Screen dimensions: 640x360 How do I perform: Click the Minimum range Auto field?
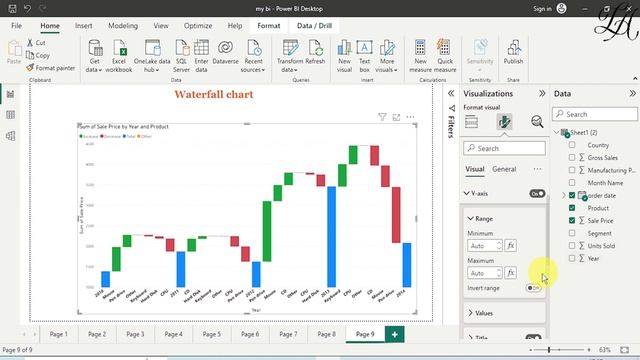coord(484,246)
